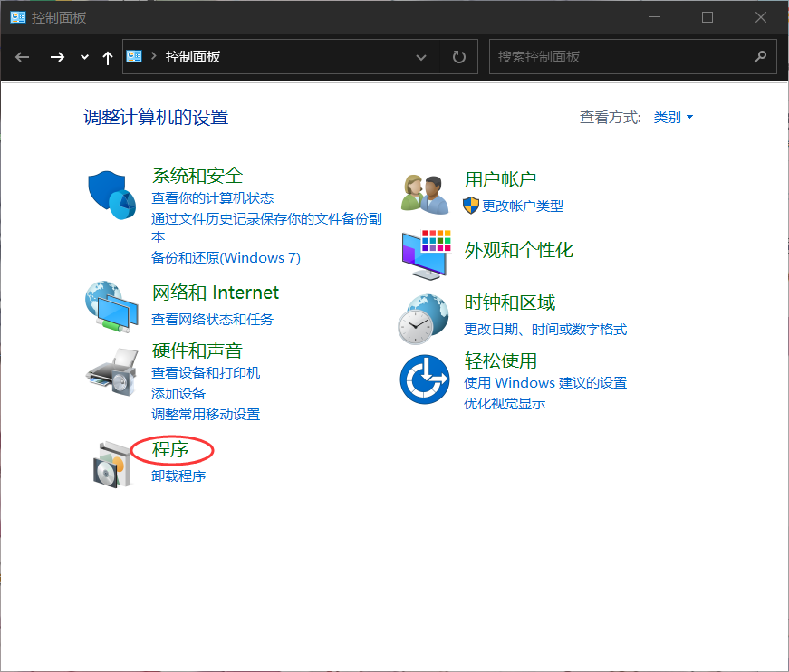The width and height of the screenshot is (789, 672).
Task: Refresh the control panel view
Action: 458,57
